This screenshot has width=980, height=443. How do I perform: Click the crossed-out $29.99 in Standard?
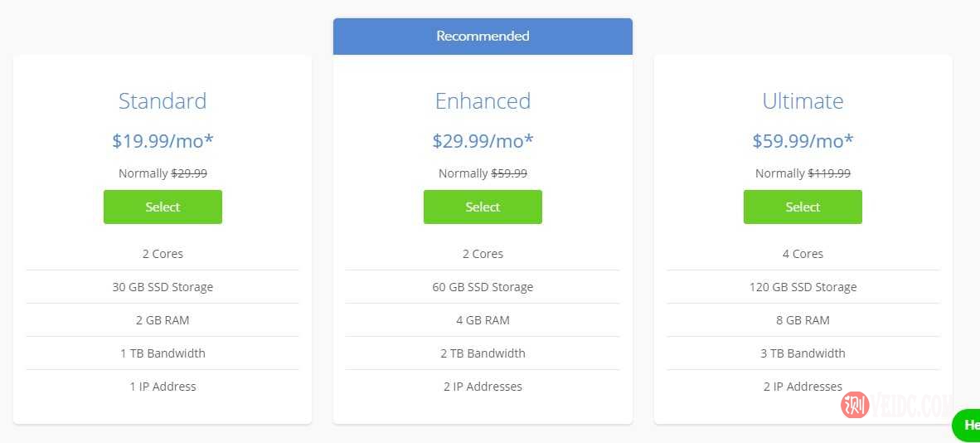[x=189, y=173]
